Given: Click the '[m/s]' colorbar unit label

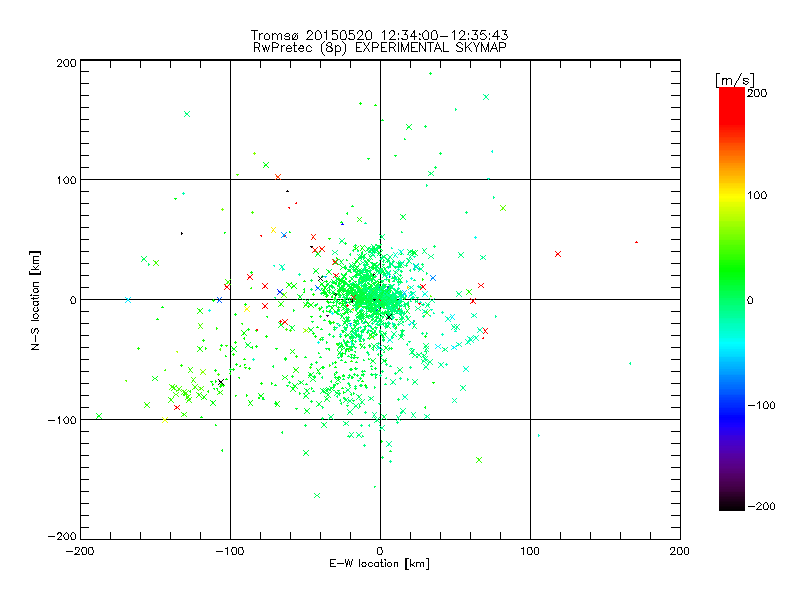Looking at the screenshot, I should coord(735,80).
